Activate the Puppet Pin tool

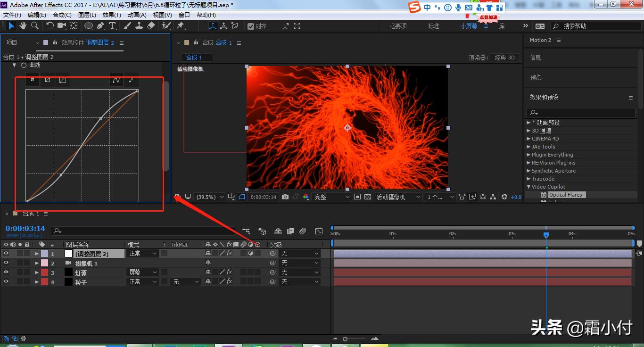coord(181,26)
